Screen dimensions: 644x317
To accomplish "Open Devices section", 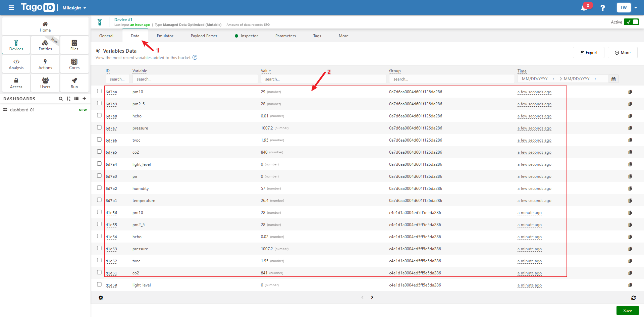I will coord(16,45).
